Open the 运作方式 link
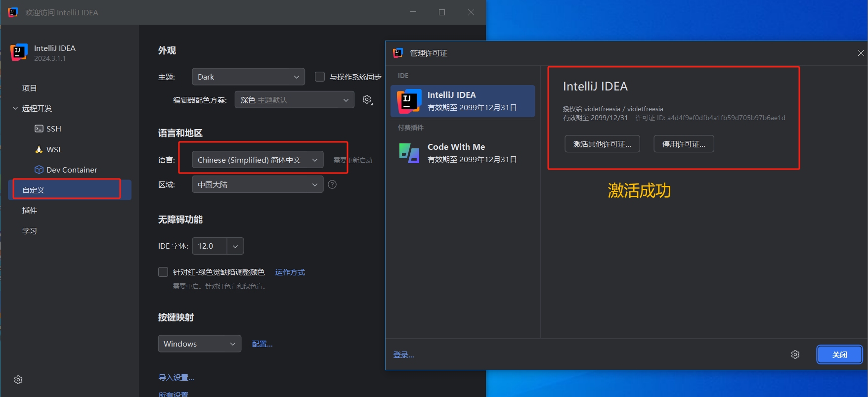The width and height of the screenshot is (868, 397). (x=290, y=272)
